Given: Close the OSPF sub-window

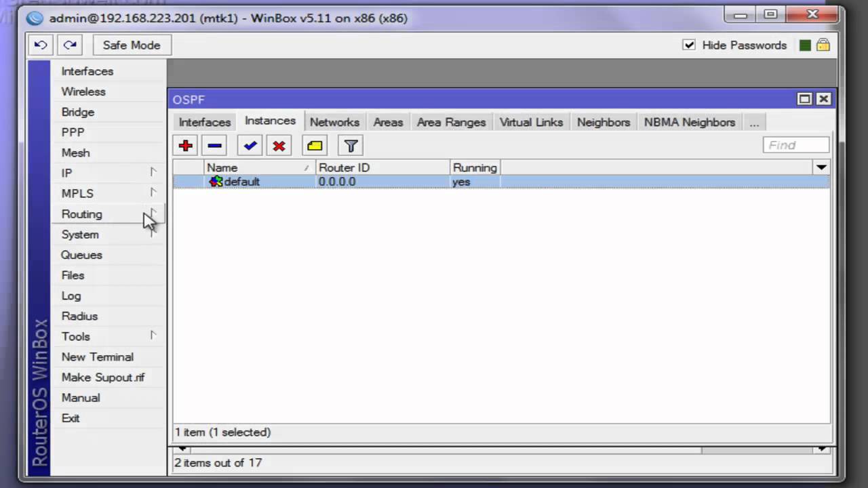Looking at the screenshot, I should coord(823,99).
